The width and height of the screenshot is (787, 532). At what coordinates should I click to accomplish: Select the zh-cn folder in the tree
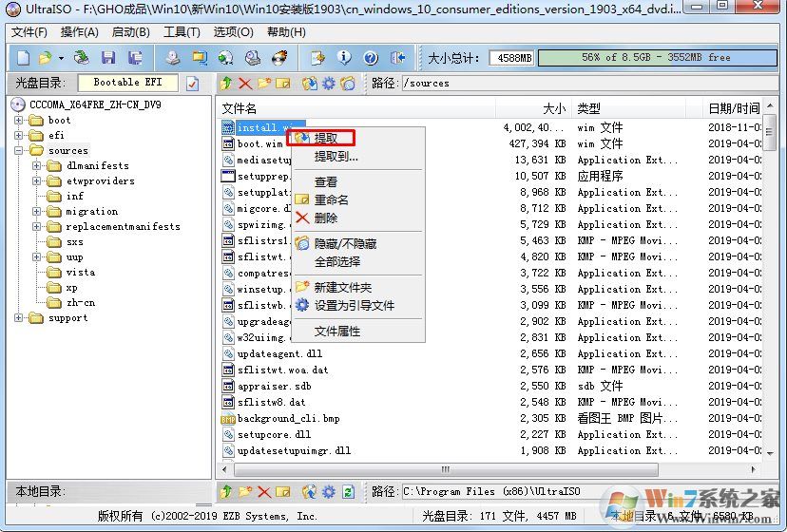coord(80,303)
